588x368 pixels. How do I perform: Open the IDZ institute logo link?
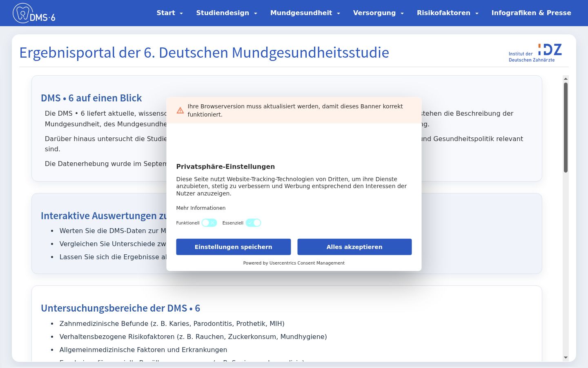pos(535,53)
